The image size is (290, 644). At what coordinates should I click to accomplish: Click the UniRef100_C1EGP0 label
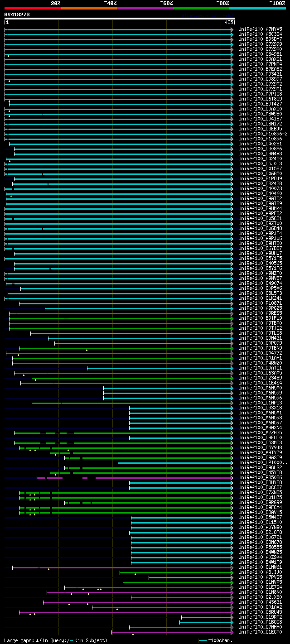point(260,632)
